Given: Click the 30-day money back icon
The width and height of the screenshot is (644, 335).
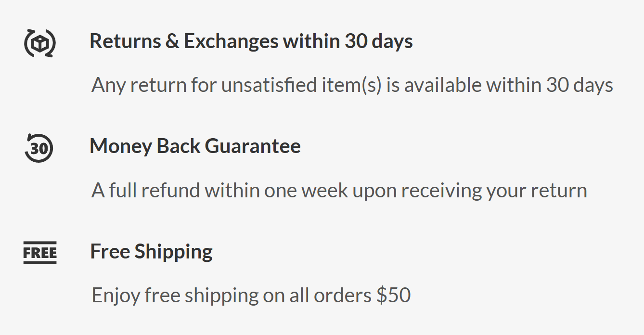Looking at the screenshot, I should [x=39, y=148].
